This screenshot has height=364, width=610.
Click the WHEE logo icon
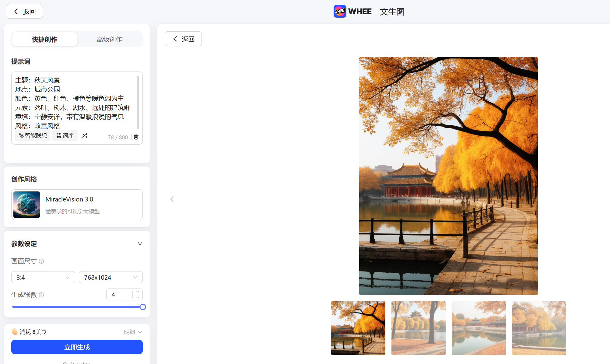[x=340, y=11]
